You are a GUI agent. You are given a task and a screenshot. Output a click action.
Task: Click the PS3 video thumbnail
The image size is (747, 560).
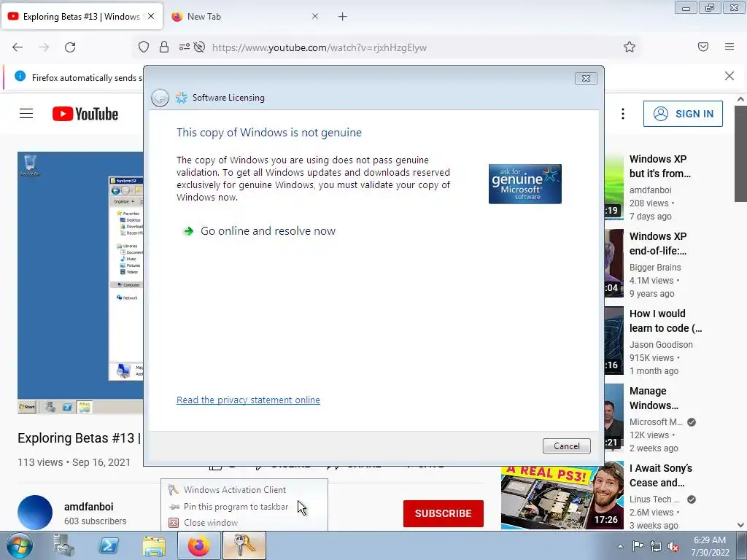[x=562, y=495]
